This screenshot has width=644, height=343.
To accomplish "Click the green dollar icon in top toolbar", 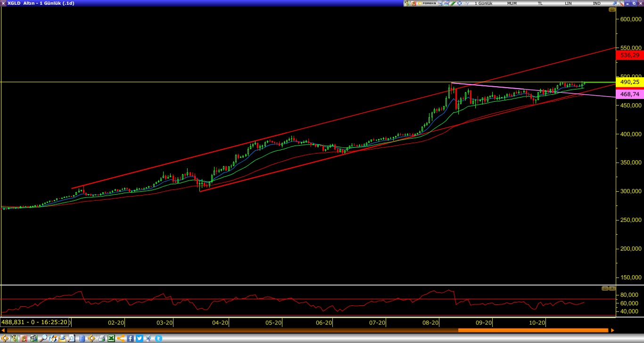I will click(407, 3).
